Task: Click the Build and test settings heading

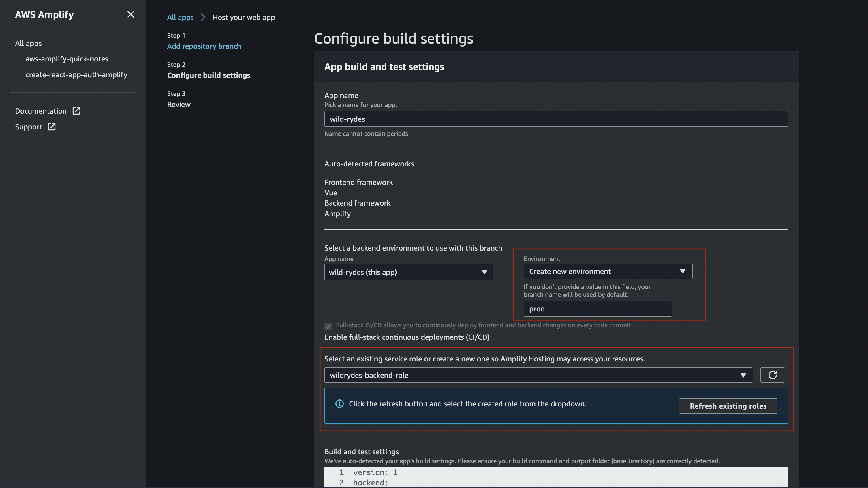Action: coord(361,452)
